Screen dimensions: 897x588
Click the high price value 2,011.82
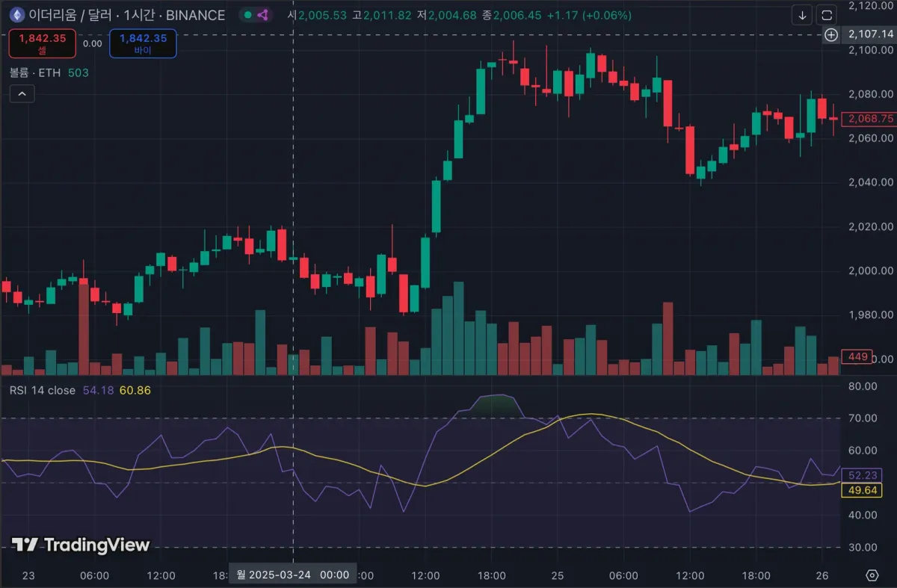387,15
